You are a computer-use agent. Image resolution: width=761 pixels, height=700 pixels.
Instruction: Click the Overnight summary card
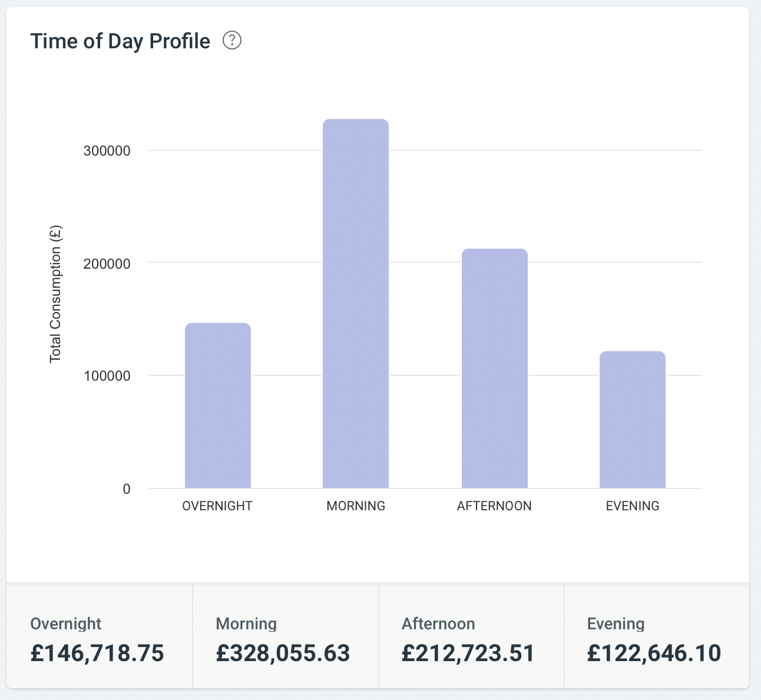click(100, 636)
